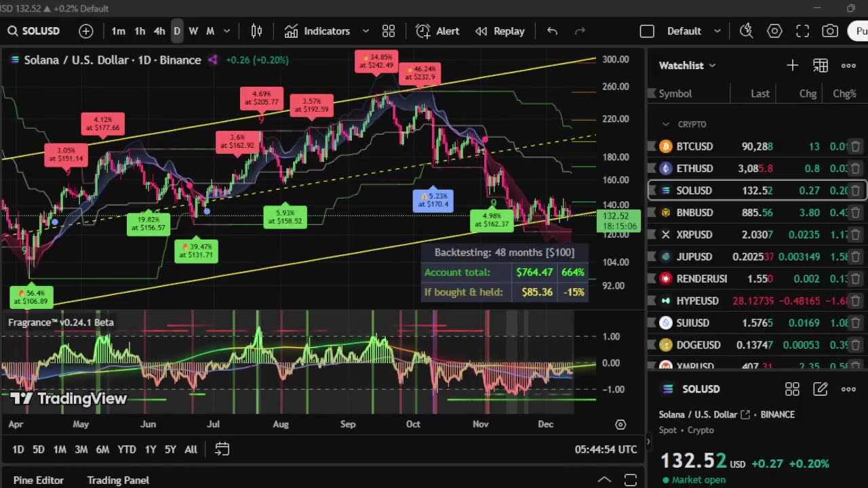Open the candlestick chart style selector
The height and width of the screenshot is (488, 868).
(x=256, y=31)
